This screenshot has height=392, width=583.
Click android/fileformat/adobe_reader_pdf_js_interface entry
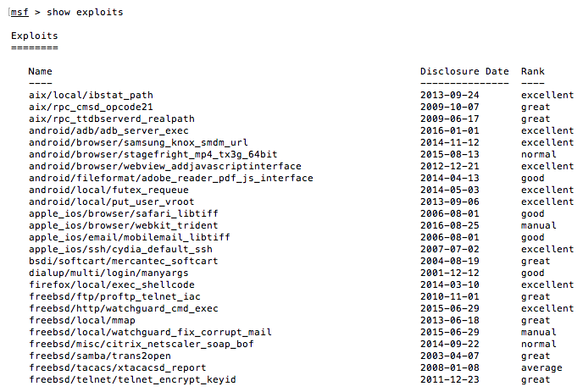pyautogui.click(x=170, y=179)
